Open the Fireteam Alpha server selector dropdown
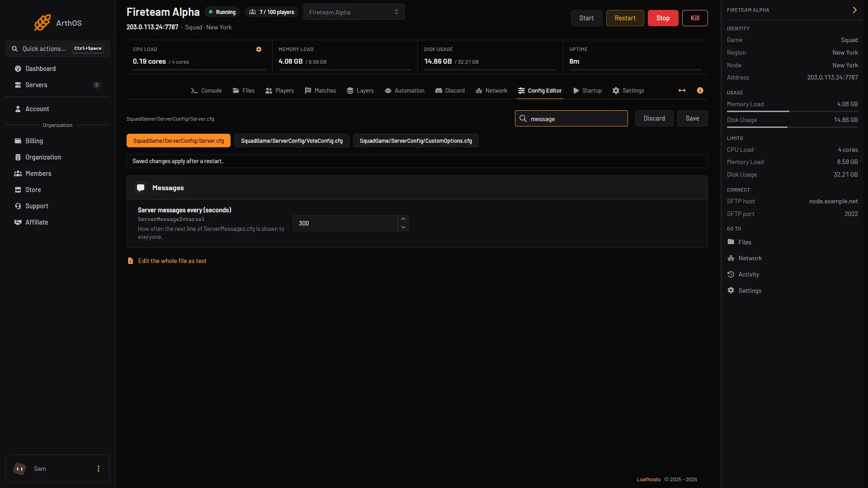Image resolution: width=868 pixels, height=488 pixels. (354, 12)
